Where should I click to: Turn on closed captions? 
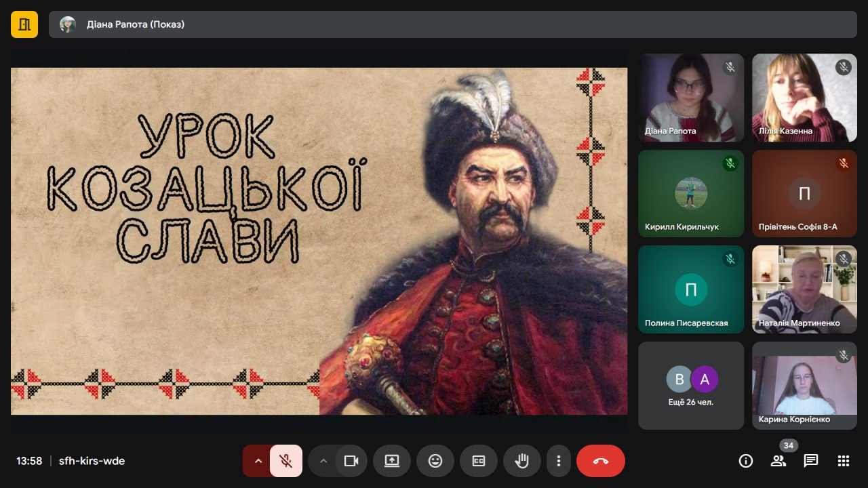[479, 461]
